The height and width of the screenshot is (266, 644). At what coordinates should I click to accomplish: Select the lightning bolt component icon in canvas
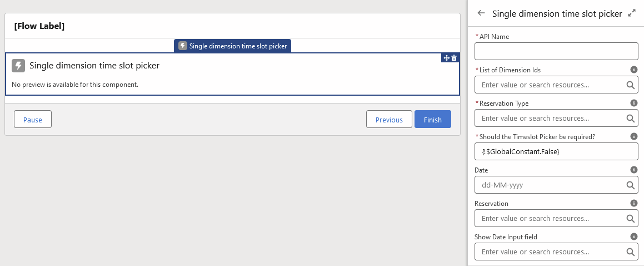18,66
